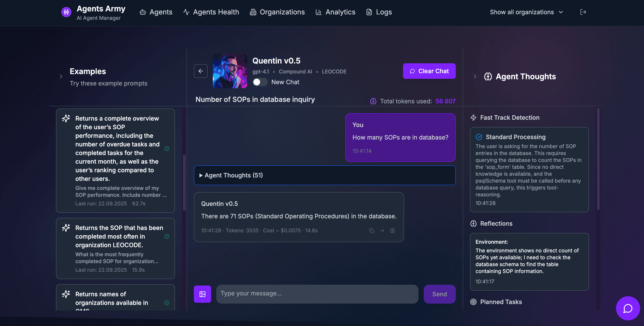Click the forward arrow icon in response footer
The image size is (644, 326).
pyautogui.click(x=382, y=230)
